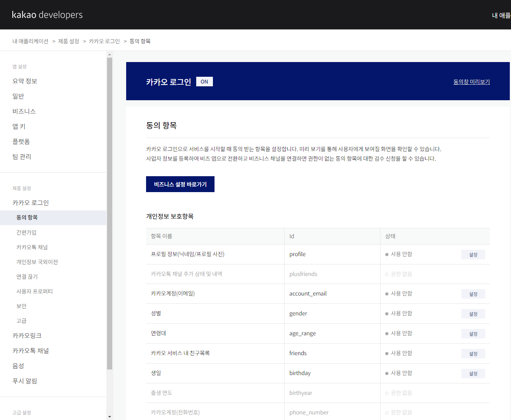
Task: Toggle the 카카오 로그인 ON badge
Action: [205, 82]
